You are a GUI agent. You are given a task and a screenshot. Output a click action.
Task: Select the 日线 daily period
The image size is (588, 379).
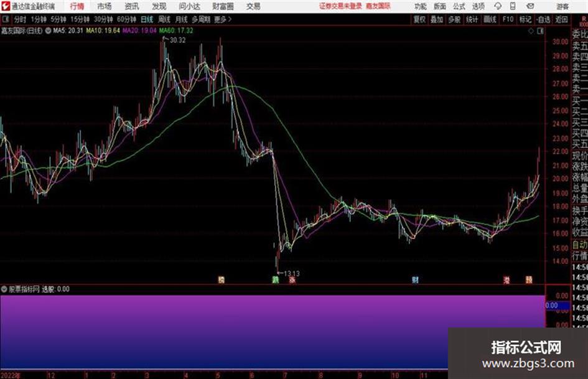(x=147, y=19)
